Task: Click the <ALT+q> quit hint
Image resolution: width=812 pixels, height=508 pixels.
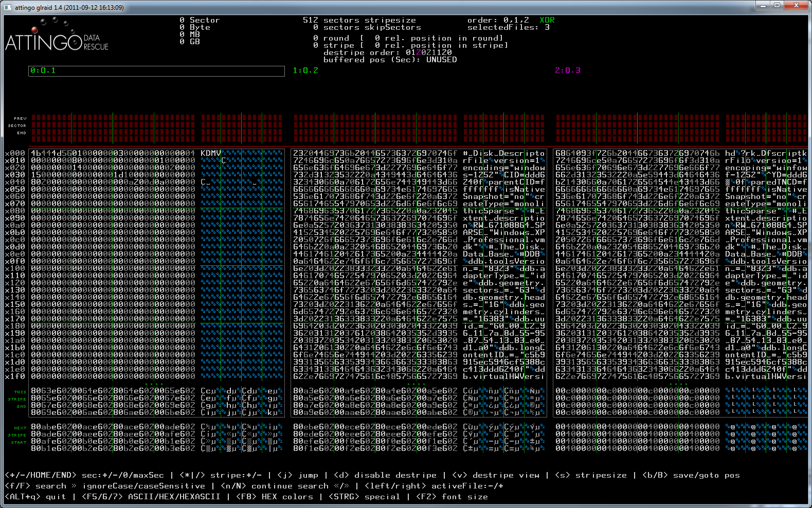Action: 35,497
